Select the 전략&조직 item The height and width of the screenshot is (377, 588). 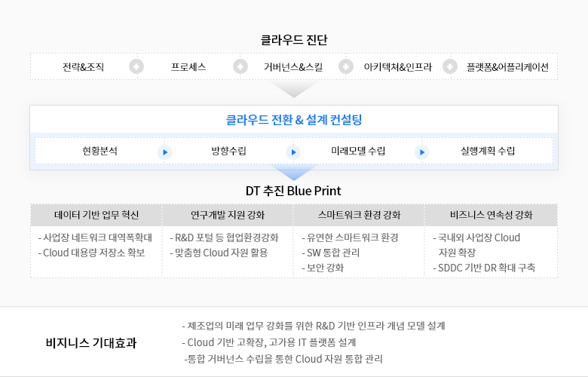coord(84,67)
